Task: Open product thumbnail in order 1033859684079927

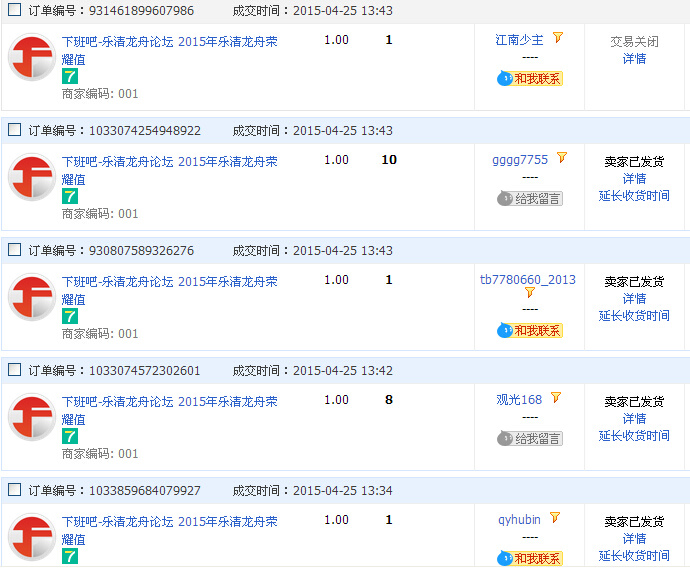Action: tap(32, 537)
